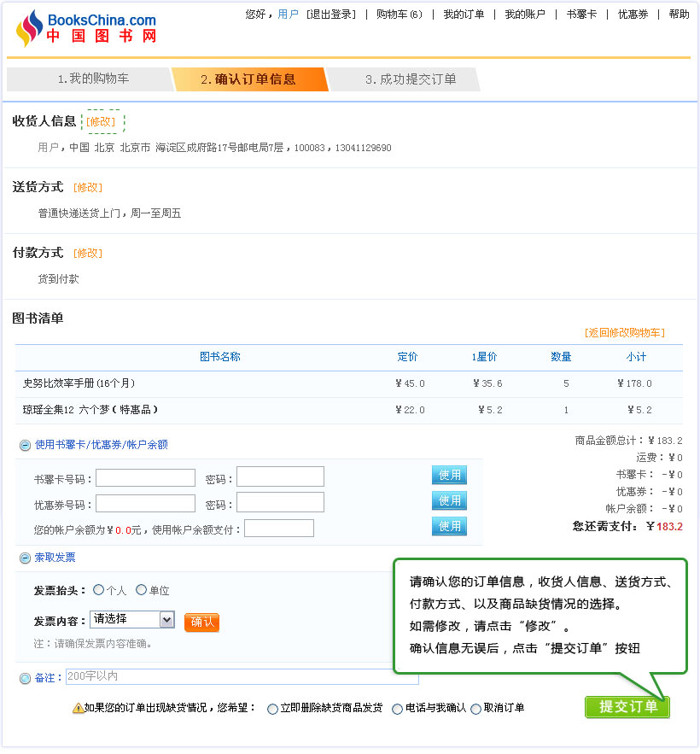Open 我的订单 in top navigation
Screen dimensions: 700x754
(464, 15)
